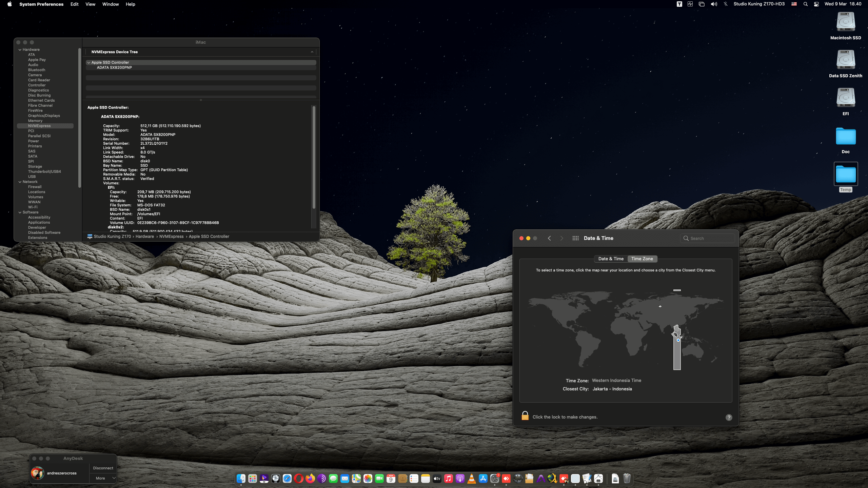
Task: Open Control Center in menu bar
Action: tap(816, 4)
